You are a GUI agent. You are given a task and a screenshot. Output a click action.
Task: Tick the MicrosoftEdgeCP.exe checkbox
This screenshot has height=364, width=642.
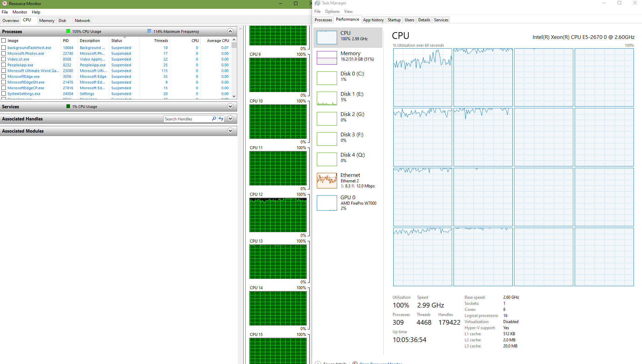click(x=4, y=88)
